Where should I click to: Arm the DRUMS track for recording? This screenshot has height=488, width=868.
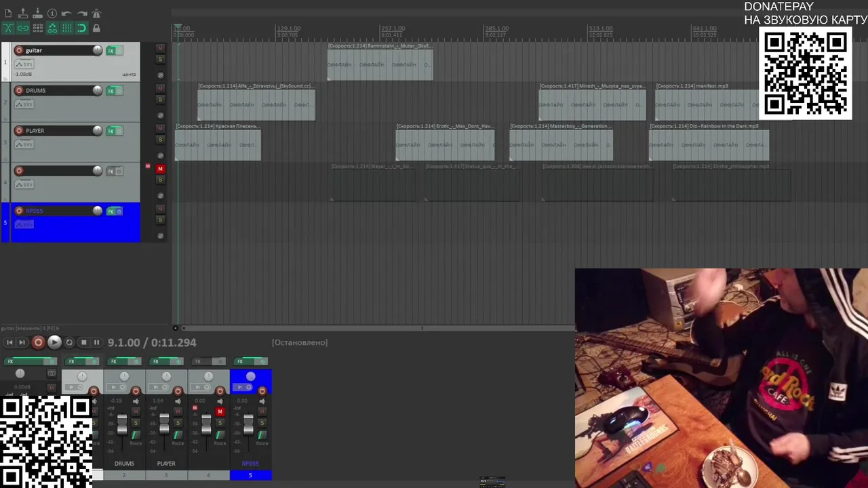19,90
